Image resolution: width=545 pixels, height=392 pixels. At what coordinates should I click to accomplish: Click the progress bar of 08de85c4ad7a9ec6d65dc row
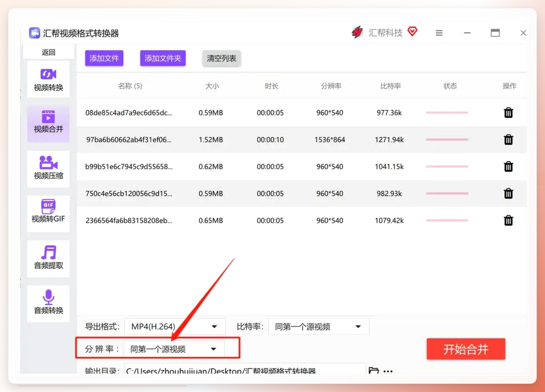tap(447, 112)
